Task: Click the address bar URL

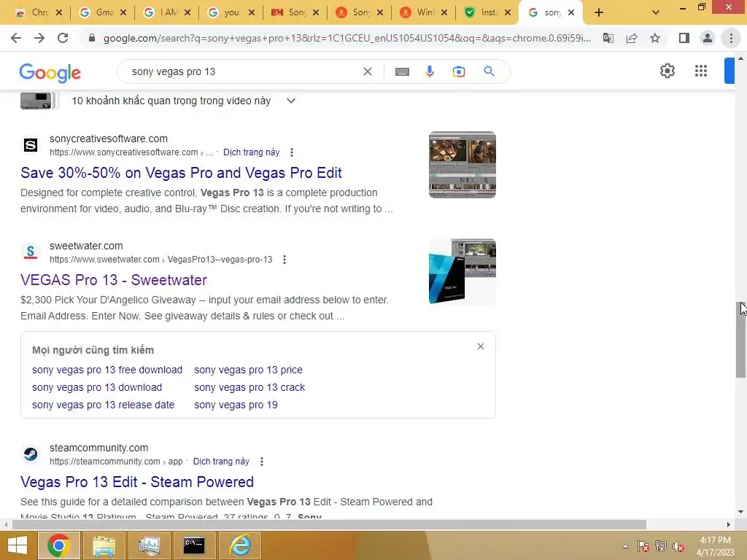Action: tap(347, 38)
